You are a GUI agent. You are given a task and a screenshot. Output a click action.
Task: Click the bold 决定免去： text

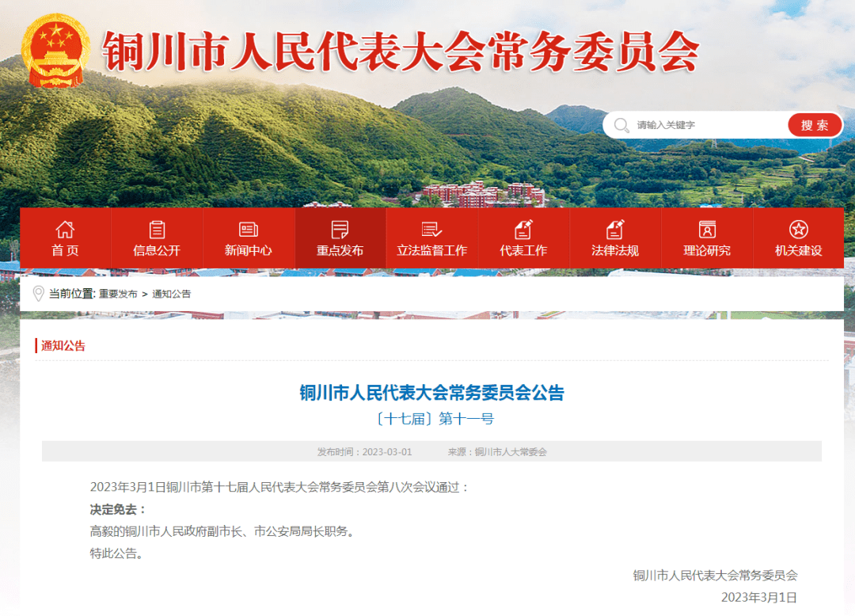(x=118, y=510)
